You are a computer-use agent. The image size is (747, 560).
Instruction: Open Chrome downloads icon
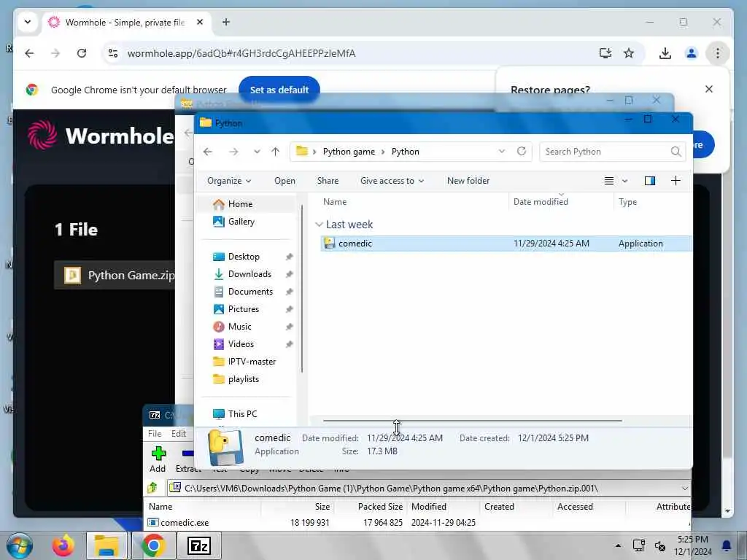click(665, 53)
